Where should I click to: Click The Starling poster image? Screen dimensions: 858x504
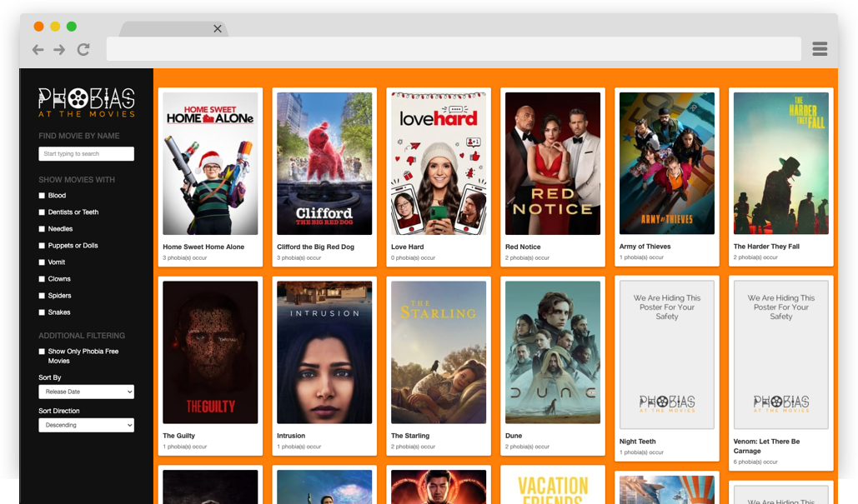[x=439, y=352]
